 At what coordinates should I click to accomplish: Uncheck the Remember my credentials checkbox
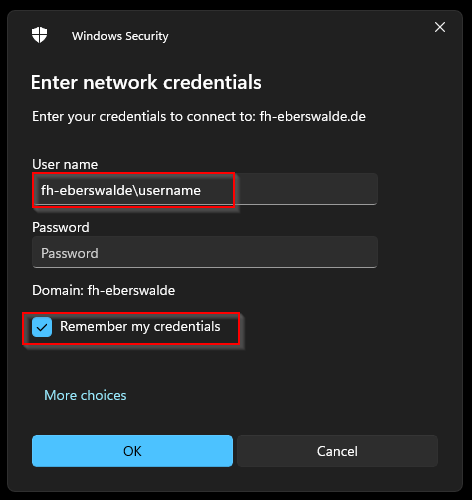pos(42,327)
